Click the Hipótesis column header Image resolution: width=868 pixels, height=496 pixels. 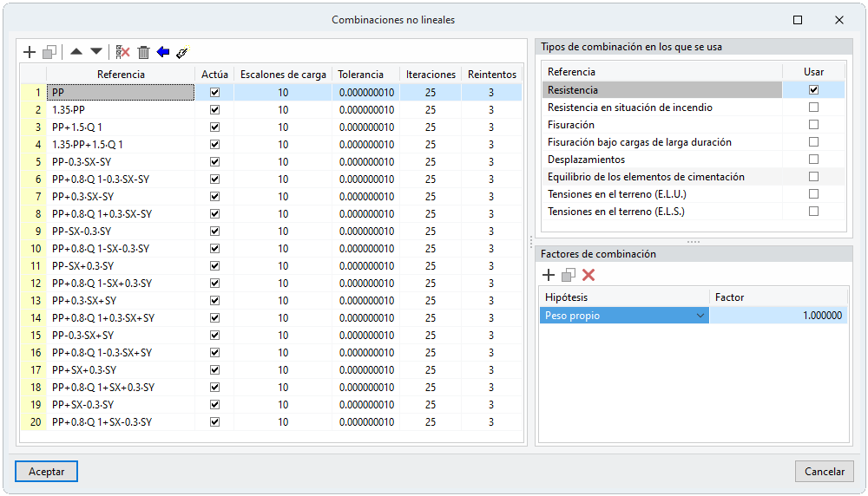click(624, 297)
